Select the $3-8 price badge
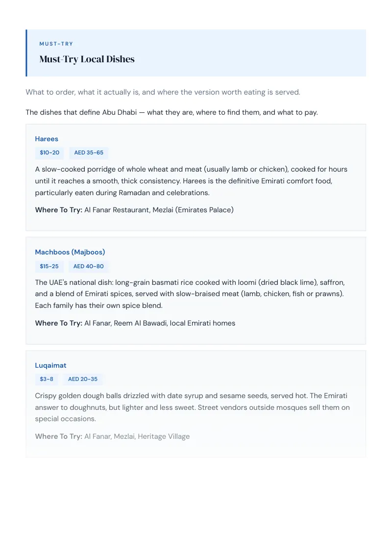 coord(47,379)
